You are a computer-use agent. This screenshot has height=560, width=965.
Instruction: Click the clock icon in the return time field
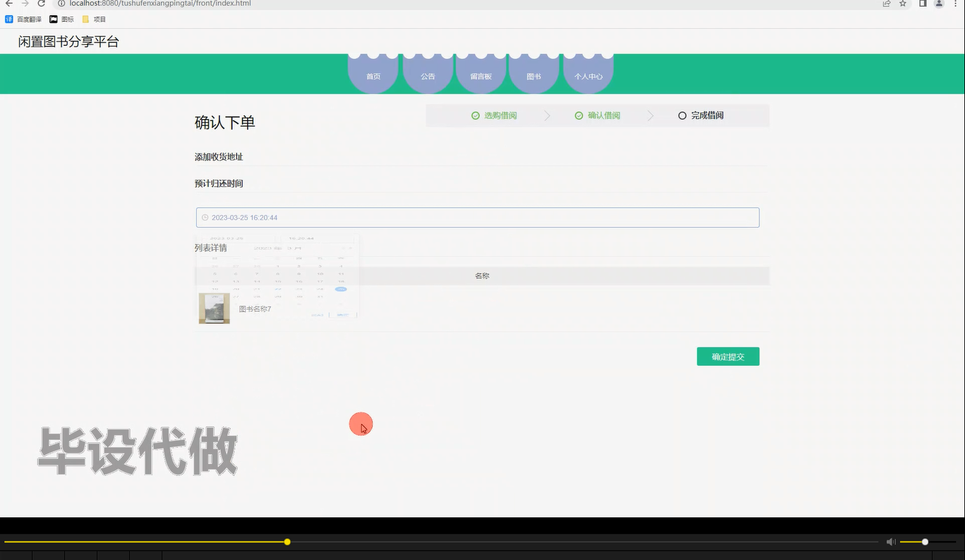pyautogui.click(x=204, y=217)
